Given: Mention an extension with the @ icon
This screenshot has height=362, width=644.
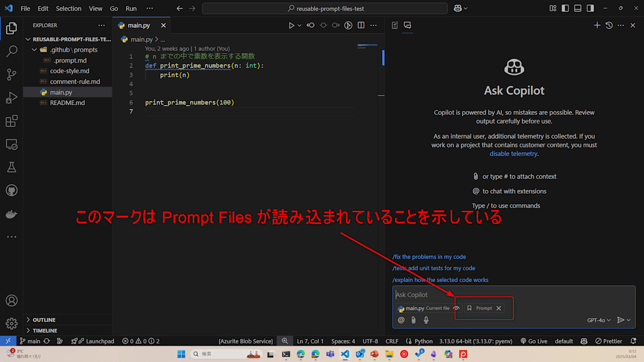Looking at the screenshot, I should pos(401,320).
